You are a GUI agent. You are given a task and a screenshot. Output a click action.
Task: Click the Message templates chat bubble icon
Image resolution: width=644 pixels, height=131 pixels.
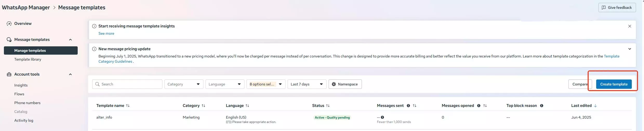(9, 40)
